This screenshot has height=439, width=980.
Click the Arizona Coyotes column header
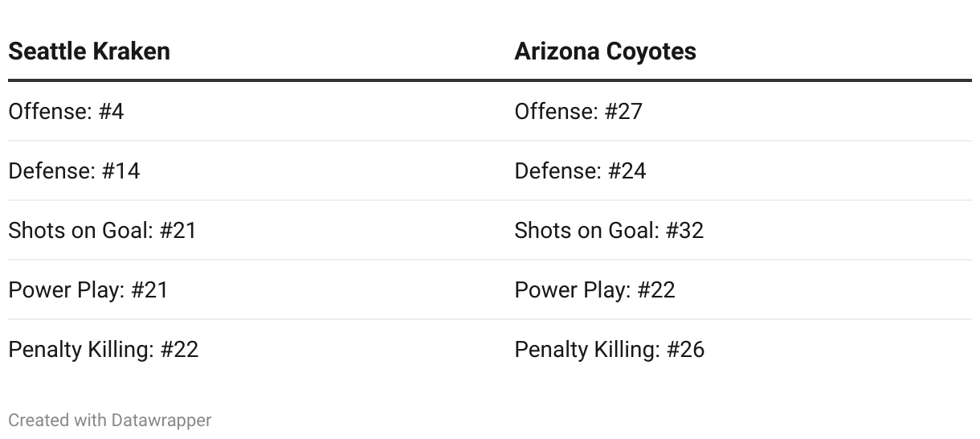(x=605, y=51)
